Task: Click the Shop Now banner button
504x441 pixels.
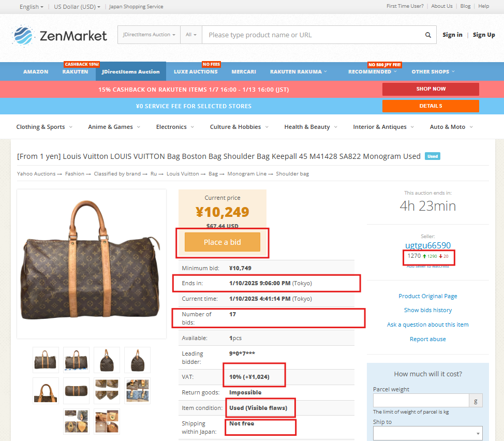Action: coord(431,89)
